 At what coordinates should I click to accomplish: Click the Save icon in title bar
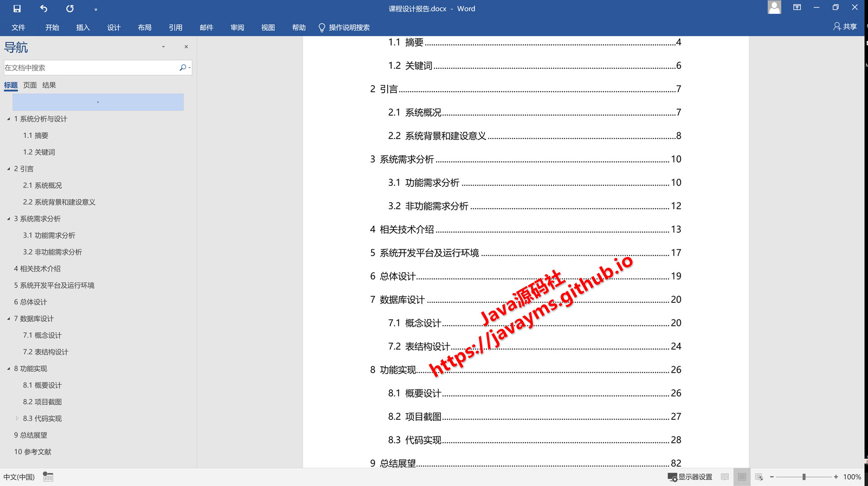17,9
